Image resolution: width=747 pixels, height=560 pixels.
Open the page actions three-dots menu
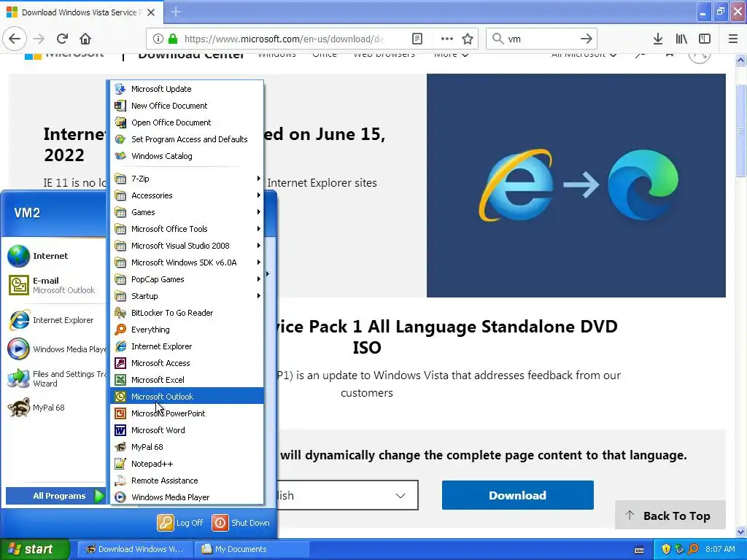click(x=446, y=39)
